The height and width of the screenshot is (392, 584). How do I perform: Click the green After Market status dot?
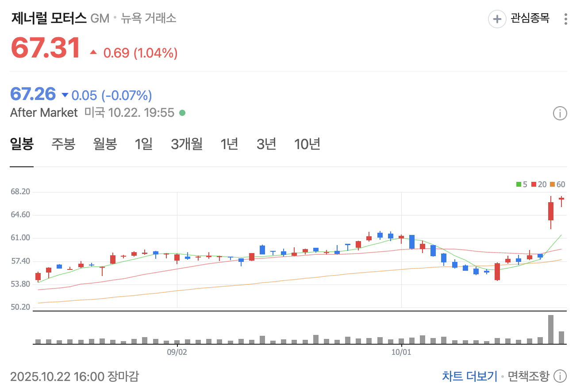click(x=182, y=113)
